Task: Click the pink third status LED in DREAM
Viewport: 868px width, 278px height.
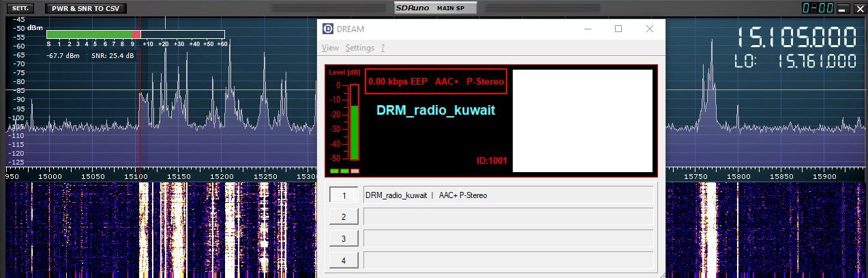Action: click(355, 171)
